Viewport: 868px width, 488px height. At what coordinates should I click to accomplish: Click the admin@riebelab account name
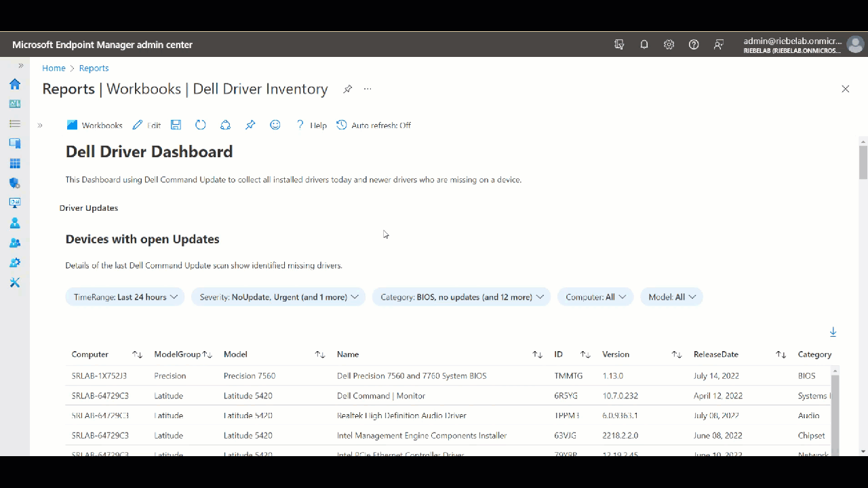point(792,41)
